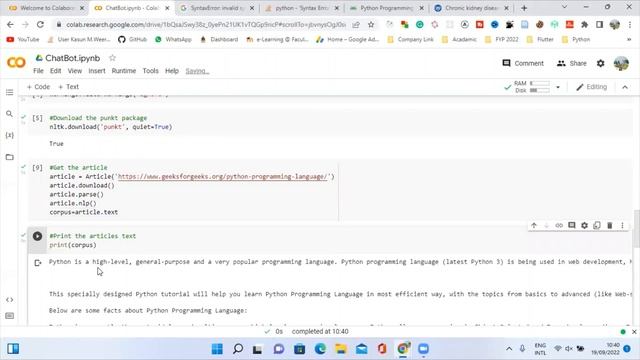
Task: Open the code snippets sidebar icon
Action: pos(9,300)
